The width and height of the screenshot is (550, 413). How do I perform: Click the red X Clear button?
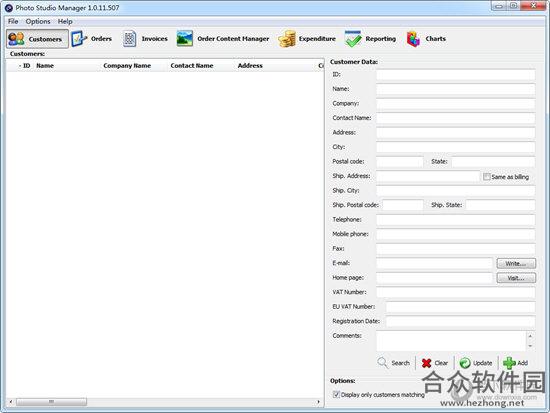click(x=435, y=363)
